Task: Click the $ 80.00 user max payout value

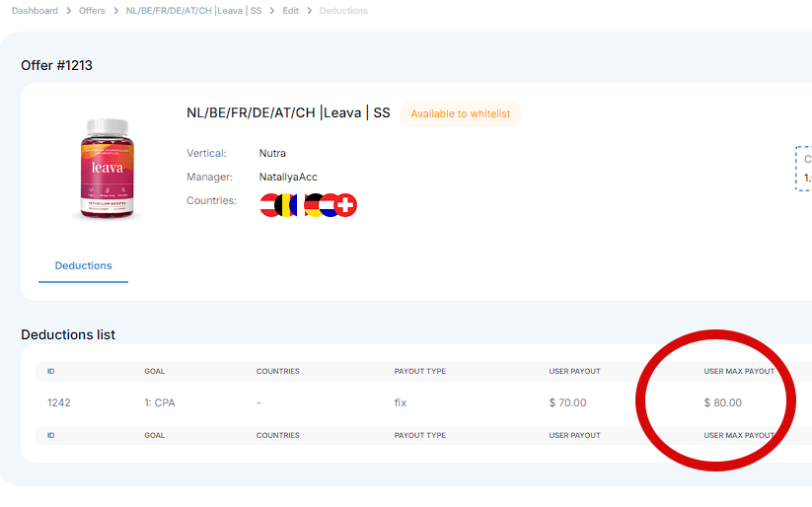Action: pos(723,402)
